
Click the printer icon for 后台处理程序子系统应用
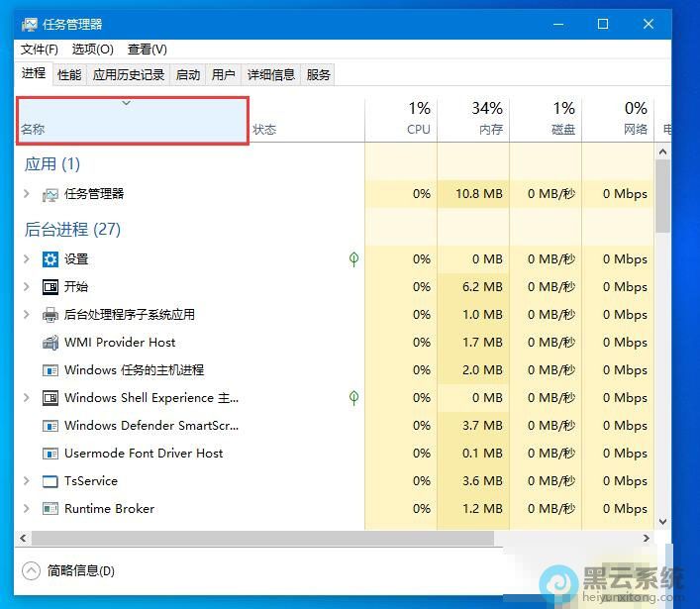50,315
